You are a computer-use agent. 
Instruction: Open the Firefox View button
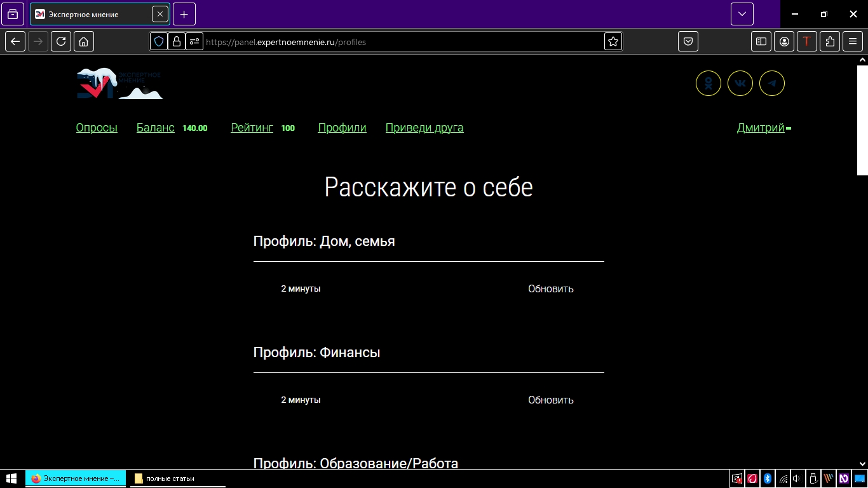[x=13, y=14]
